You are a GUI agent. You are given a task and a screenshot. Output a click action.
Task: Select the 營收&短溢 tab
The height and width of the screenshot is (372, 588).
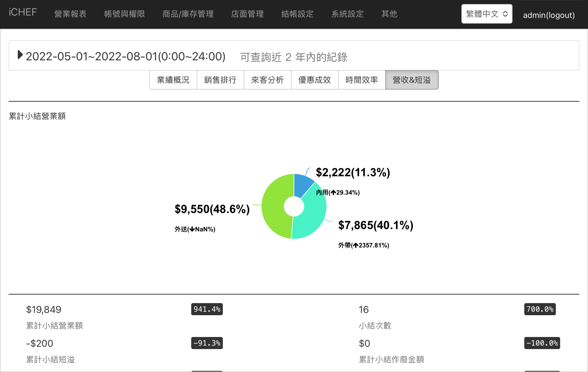tap(411, 80)
